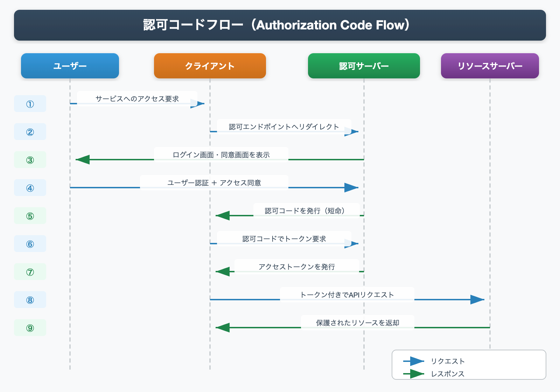Click the リソースサーバー actor box
The image size is (560, 392).
coord(490,65)
